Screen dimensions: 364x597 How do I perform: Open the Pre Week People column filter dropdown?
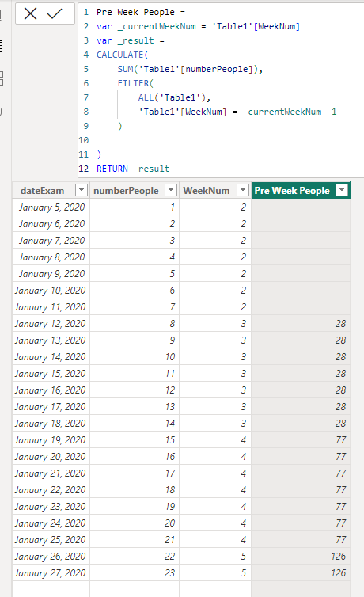(x=343, y=190)
